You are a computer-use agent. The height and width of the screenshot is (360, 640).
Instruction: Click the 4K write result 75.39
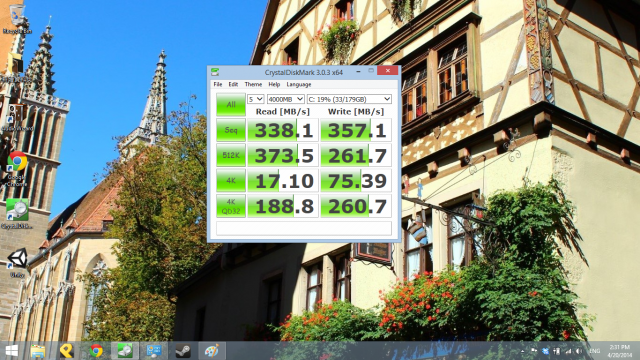[x=356, y=180]
